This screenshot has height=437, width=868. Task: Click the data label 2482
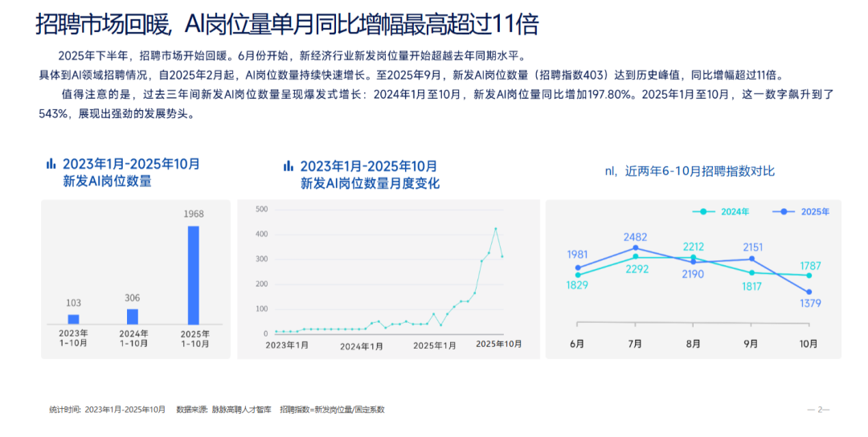tap(635, 237)
